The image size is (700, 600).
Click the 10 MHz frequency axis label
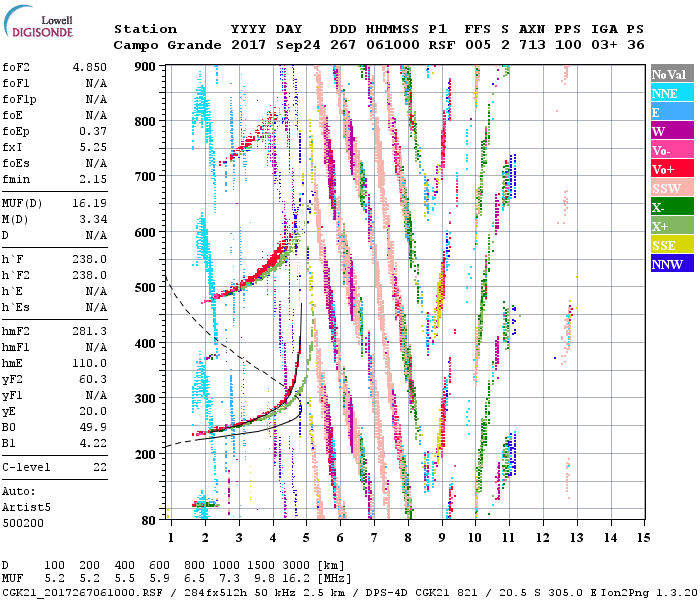pos(475,538)
